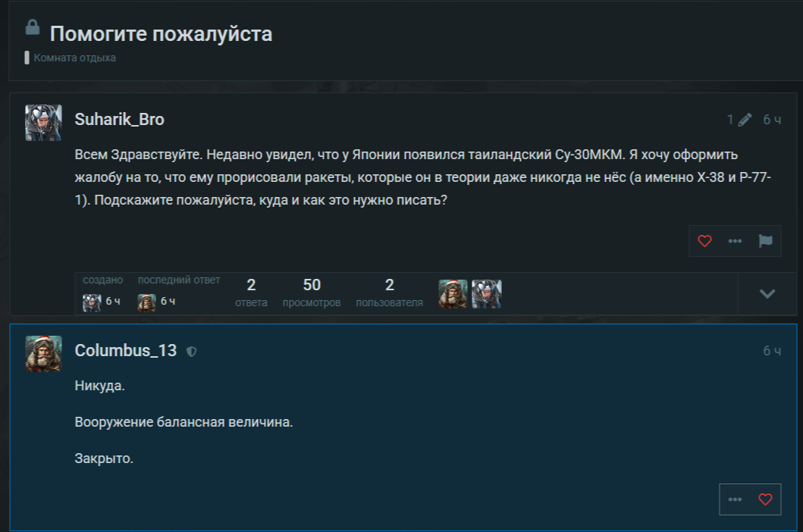Click pencil edit history icon on first post
This screenshot has width=803, height=532.
(x=744, y=120)
